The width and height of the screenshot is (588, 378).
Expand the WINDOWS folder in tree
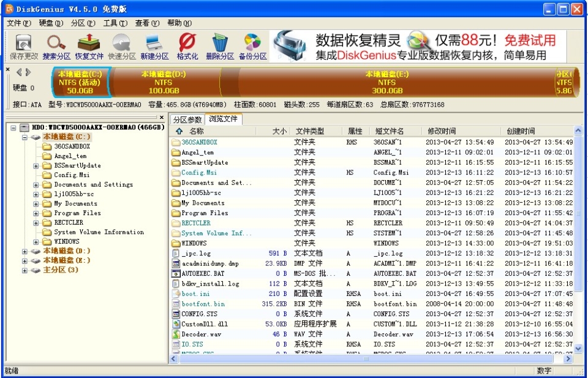36,242
